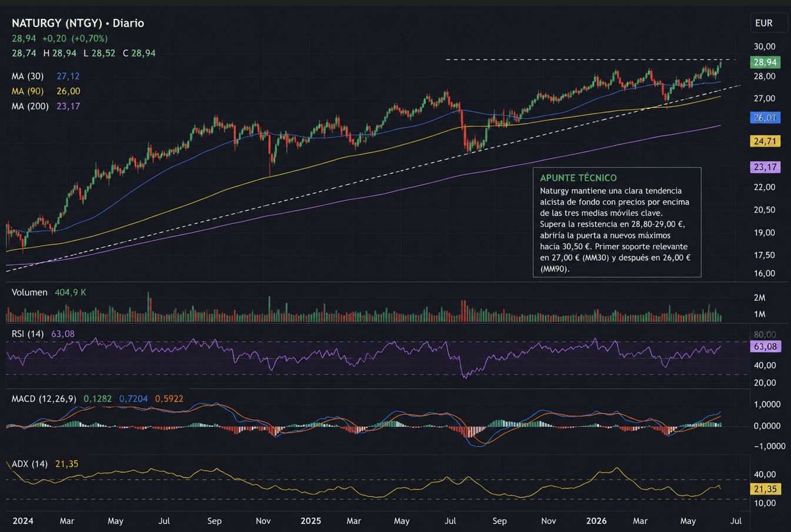Click the purple 63,08 RSI axis tag
The height and width of the screenshot is (532, 791).
coord(765,346)
